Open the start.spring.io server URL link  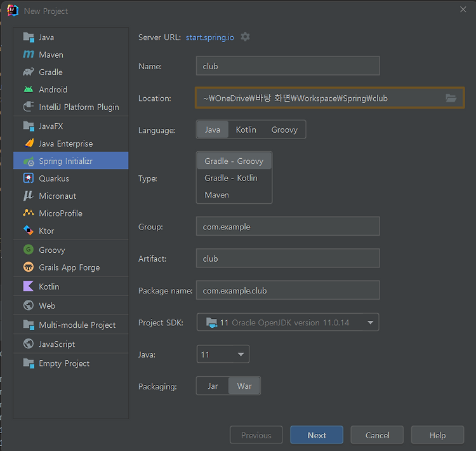pyautogui.click(x=210, y=37)
